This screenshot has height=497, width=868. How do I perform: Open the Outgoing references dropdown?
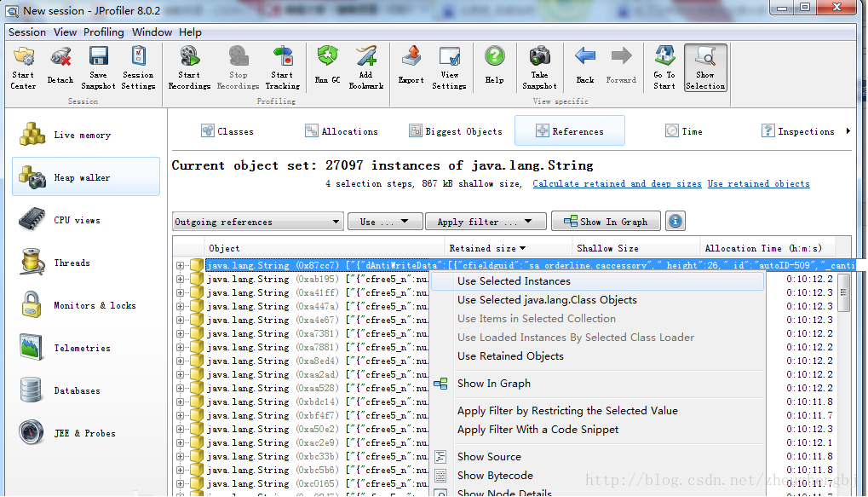pyautogui.click(x=257, y=222)
